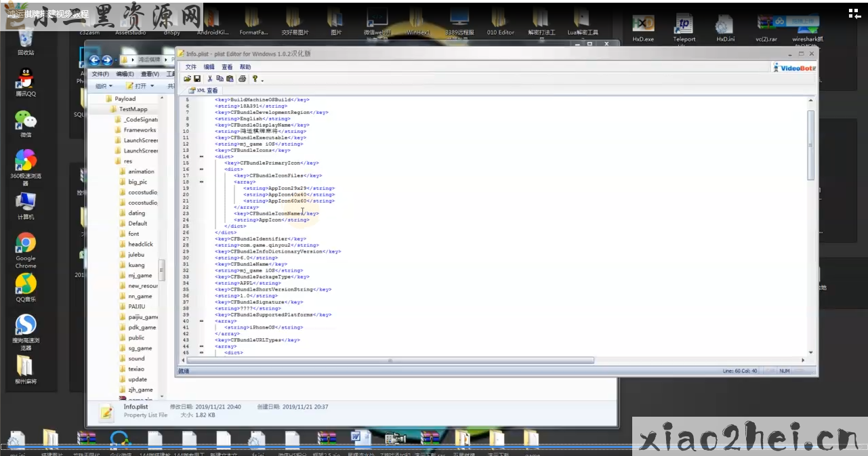
Task: Collapse the array node on line 44
Action: pos(201,346)
